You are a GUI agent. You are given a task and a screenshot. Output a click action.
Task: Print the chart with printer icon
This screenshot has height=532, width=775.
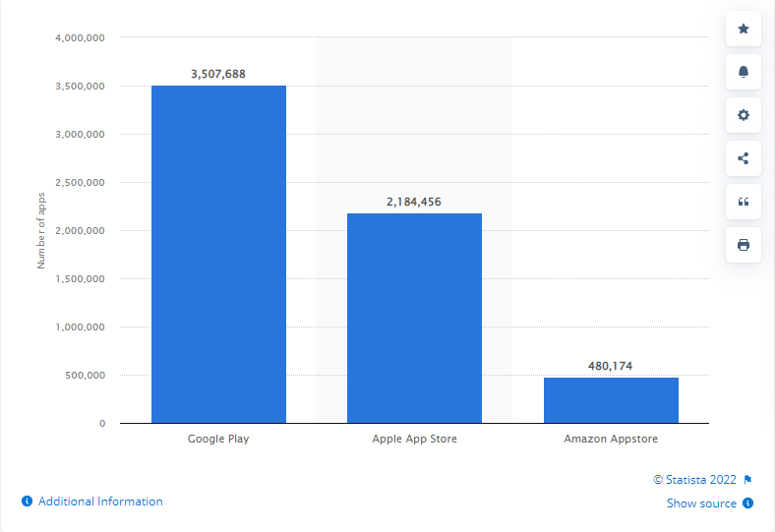(x=743, y=245)
